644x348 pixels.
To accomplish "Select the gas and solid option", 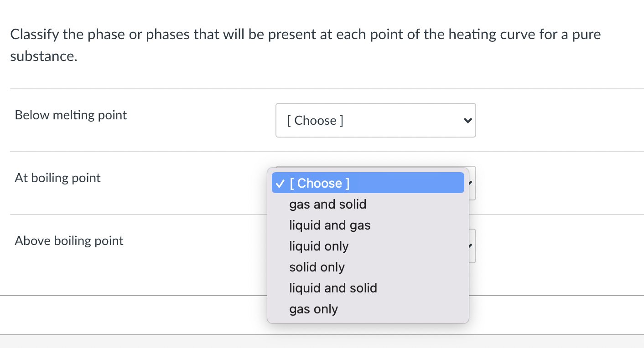I will pos(327,204).
